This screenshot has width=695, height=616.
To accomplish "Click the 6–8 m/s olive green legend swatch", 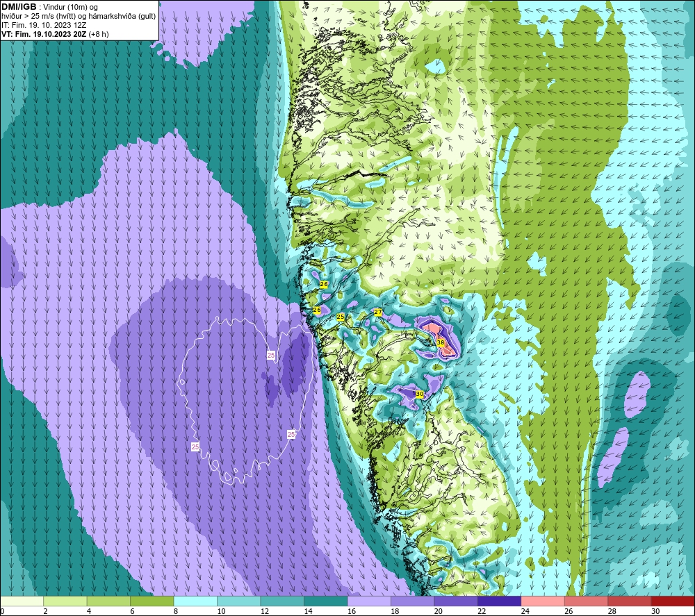I will pos(152,601).
